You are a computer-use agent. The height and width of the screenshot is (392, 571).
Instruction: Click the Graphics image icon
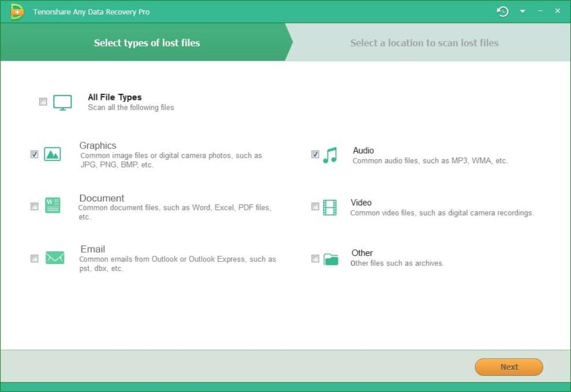[x=53, y=154]
